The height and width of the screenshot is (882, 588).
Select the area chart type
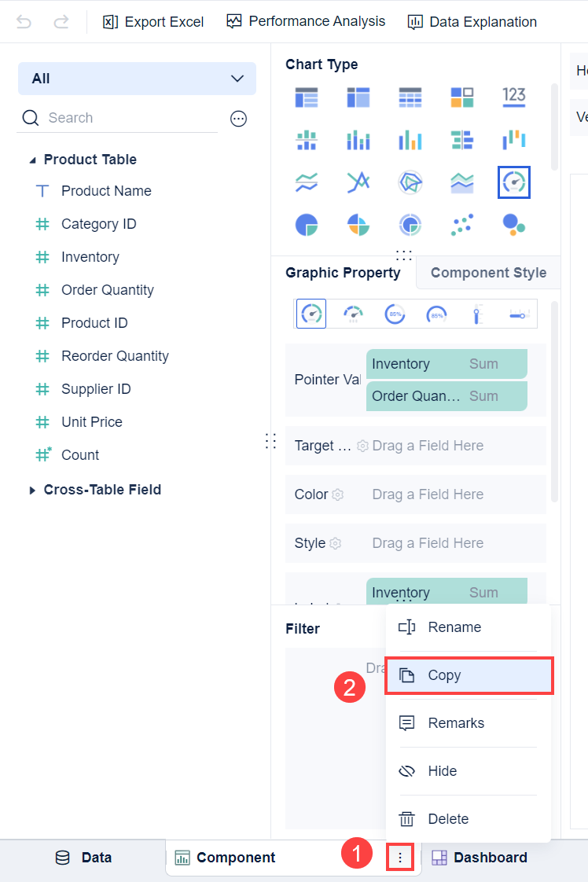[x=461, y=182]
